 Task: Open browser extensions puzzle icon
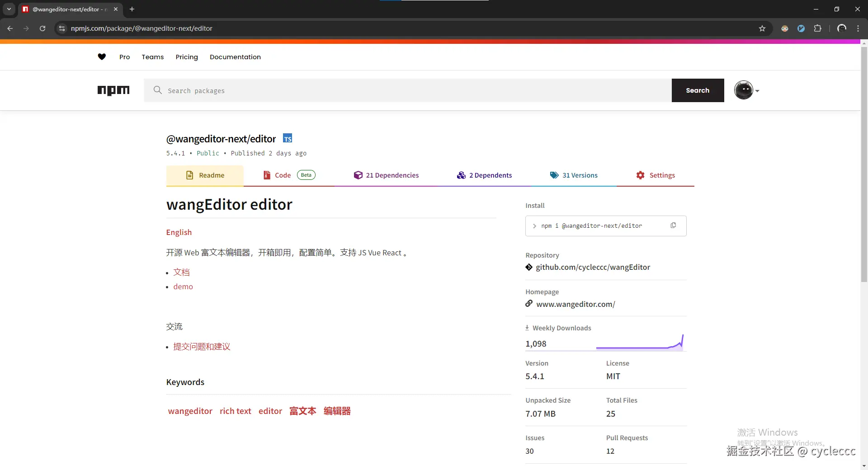coord(818,28)
